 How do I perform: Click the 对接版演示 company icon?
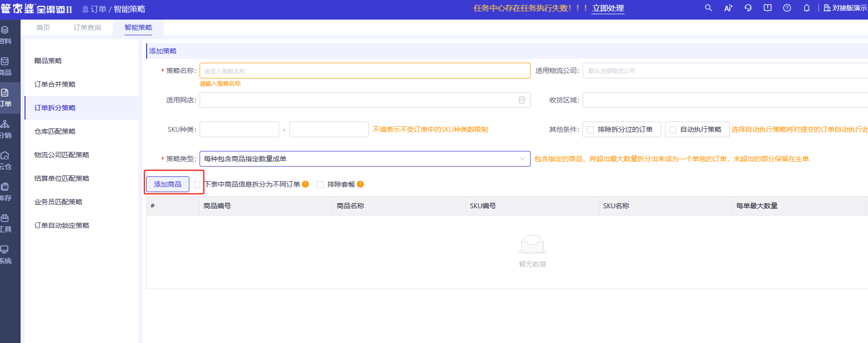coord(827,8)
